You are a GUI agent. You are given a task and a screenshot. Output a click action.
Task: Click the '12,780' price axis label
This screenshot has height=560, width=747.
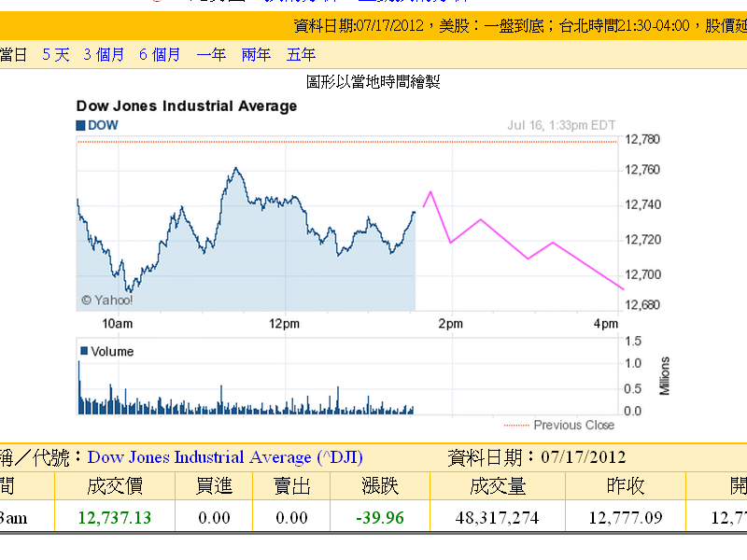click(642, 139)
